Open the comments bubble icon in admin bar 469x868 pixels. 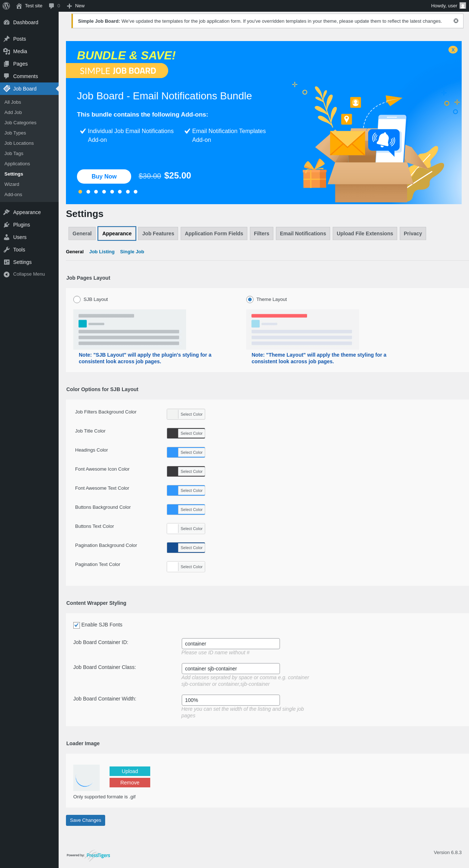click(52, 6)
